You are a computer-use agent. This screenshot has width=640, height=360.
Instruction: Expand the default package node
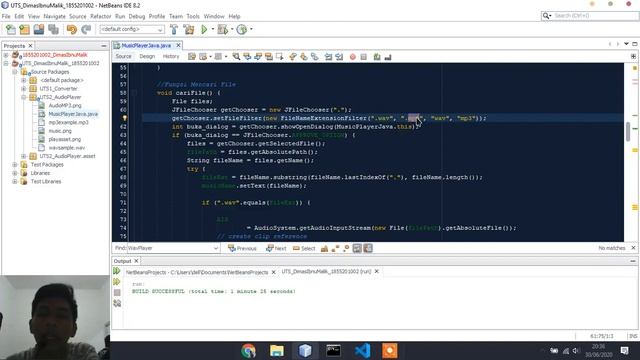[x=24, y=80]
